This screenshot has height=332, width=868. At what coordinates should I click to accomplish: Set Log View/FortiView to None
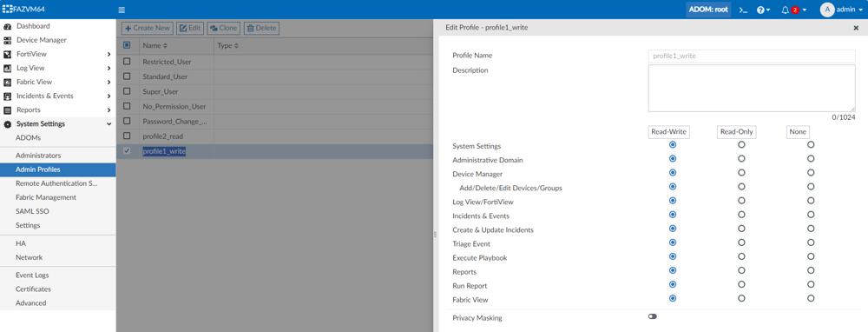click(811, 201)
